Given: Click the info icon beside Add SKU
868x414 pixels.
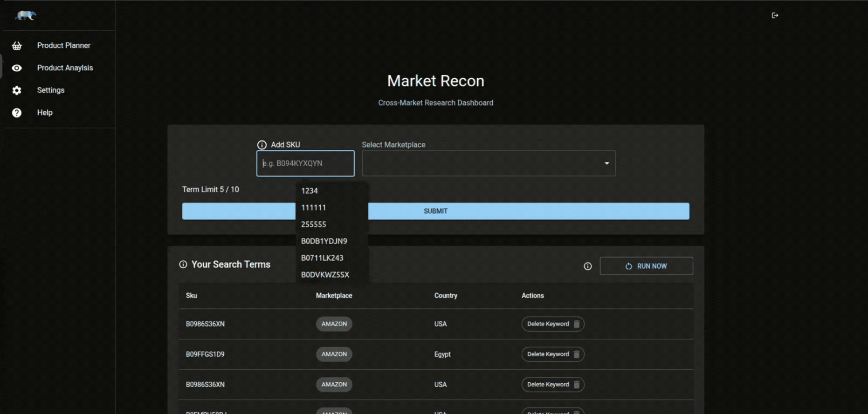Looking at the screenshot, I should pos(262,145).
